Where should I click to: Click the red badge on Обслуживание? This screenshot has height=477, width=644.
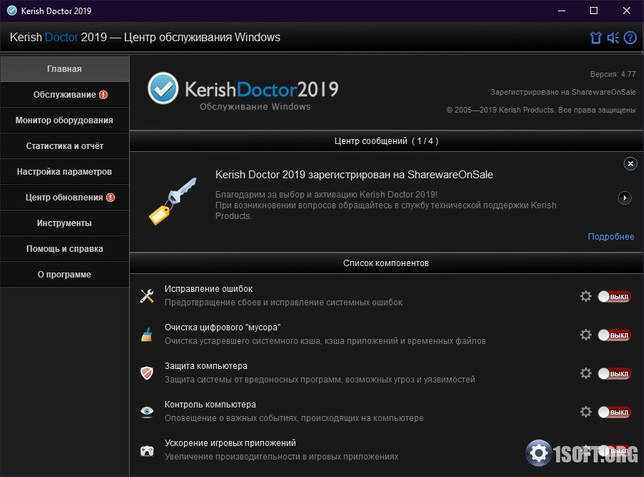(x=104, y=94)
